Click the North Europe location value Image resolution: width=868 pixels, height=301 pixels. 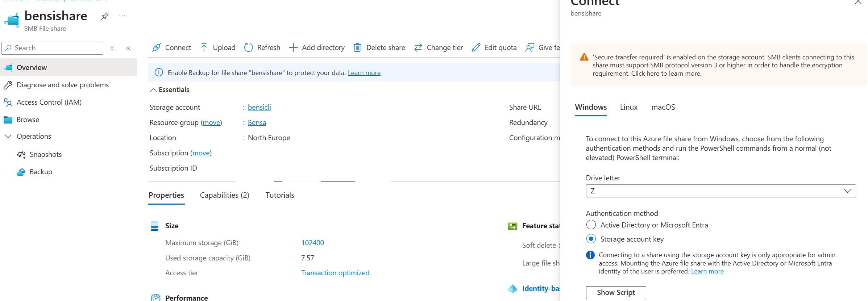coord(269,138)
